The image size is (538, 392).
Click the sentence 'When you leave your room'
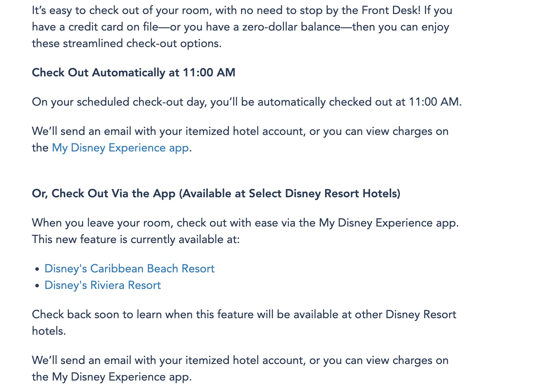pos(245,223)
